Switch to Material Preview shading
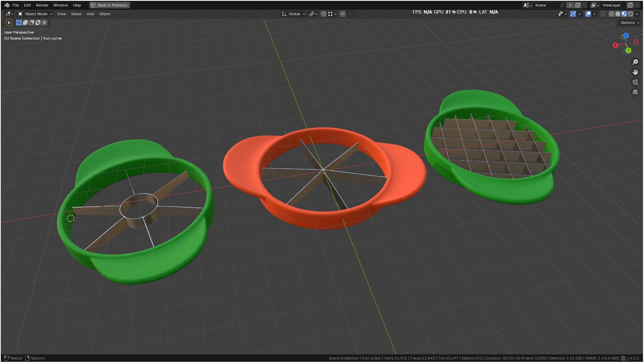This screenshot has height=363, width=644. tap(624, 14)
